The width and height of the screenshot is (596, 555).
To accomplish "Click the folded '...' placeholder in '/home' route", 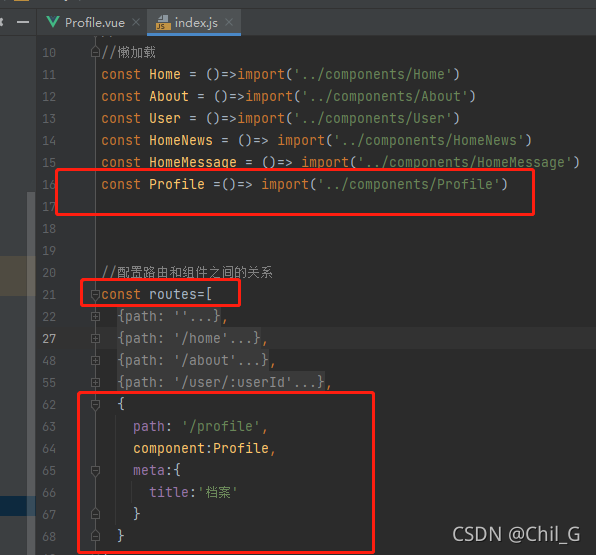I will point(241,338).
